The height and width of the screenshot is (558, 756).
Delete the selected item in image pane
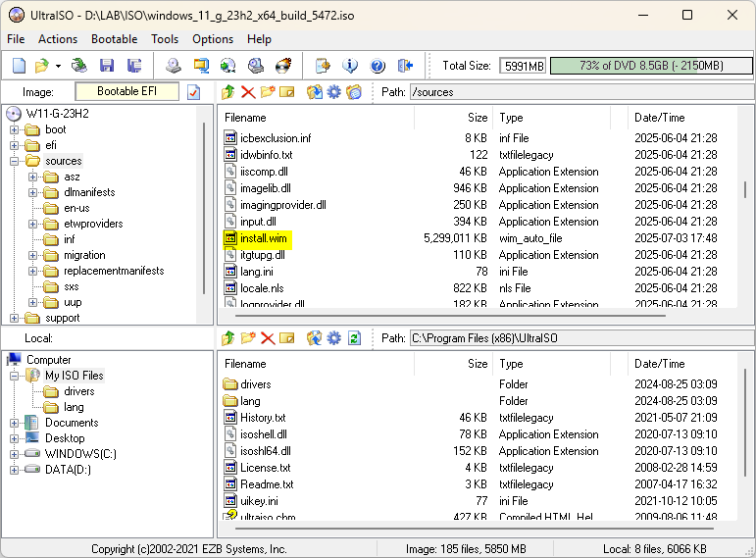248,91
